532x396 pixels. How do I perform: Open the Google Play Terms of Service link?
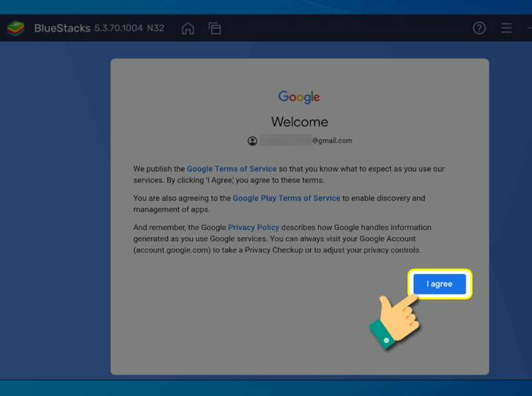[x=286, y=198]
